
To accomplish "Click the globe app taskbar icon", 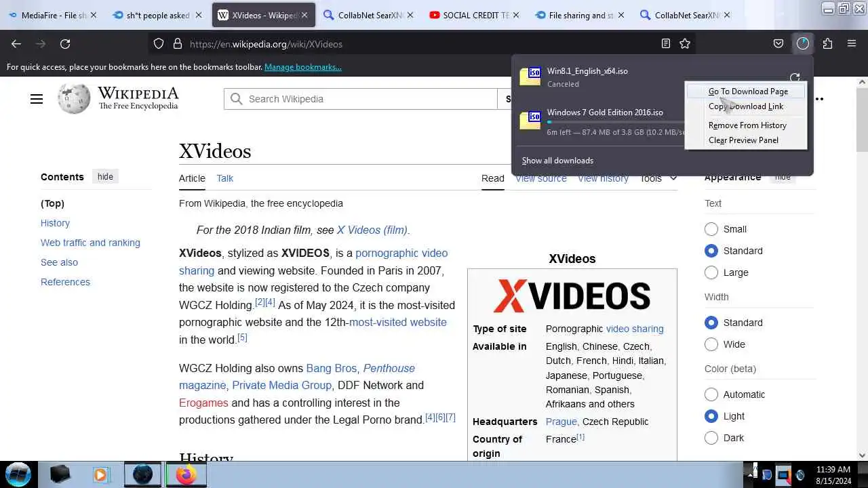I will (142, 474).
